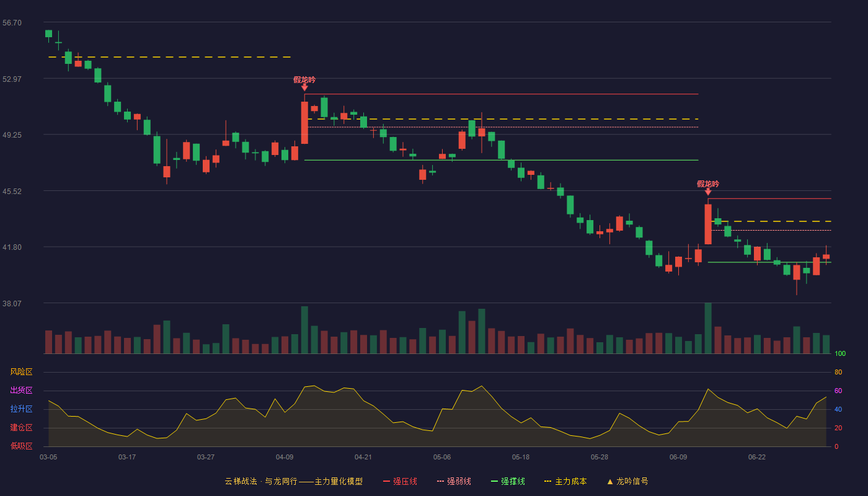Click the 风险区 zone label
868x496 pixels.
[21, 372]
